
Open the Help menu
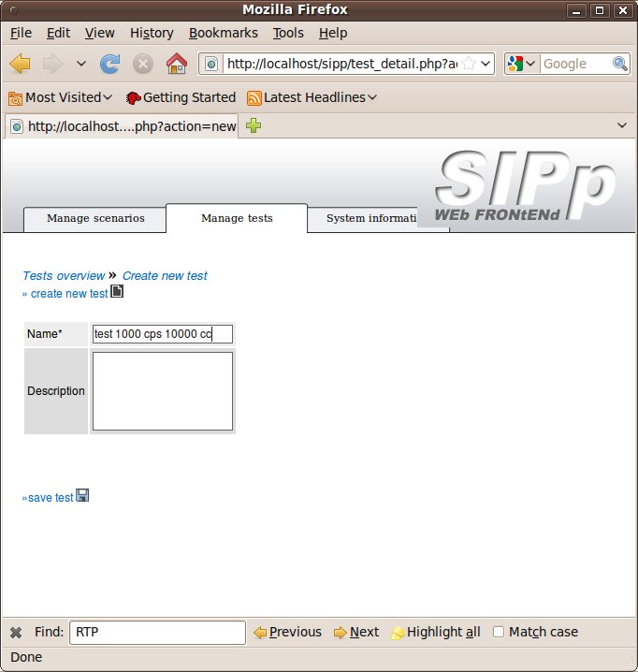[x=333, y=33]
